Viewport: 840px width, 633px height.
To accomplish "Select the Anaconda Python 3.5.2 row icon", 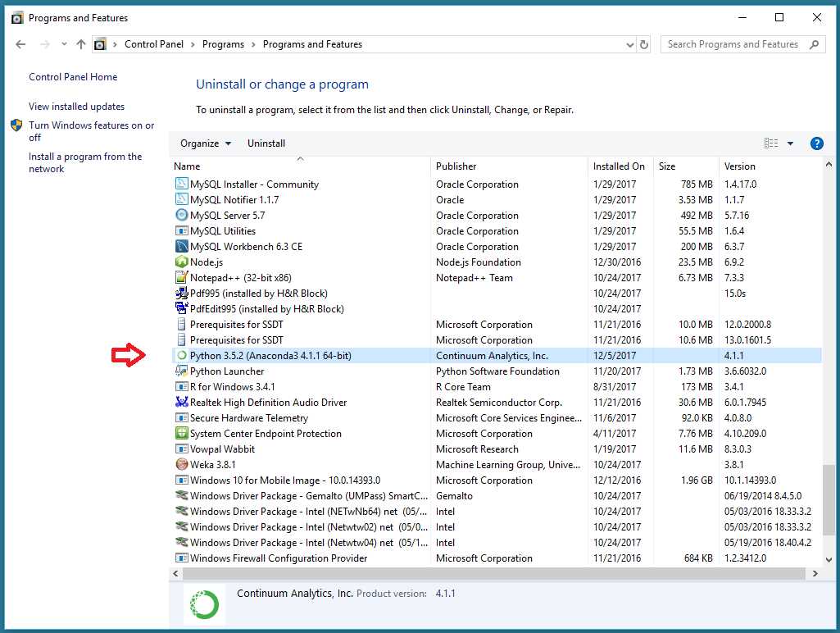I will pos(182,355).
